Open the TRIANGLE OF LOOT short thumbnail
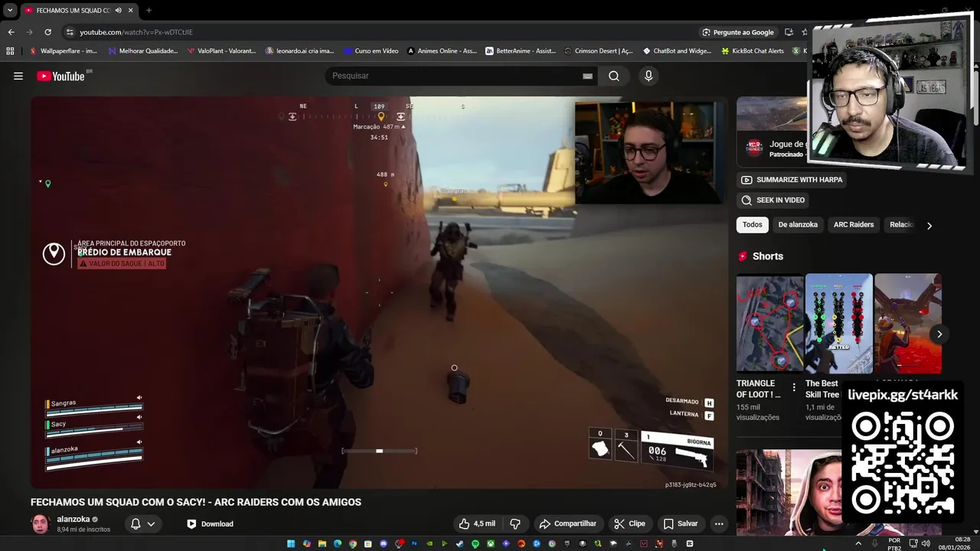The height and width of the screenshot is (551, 980). coord(769,323)
